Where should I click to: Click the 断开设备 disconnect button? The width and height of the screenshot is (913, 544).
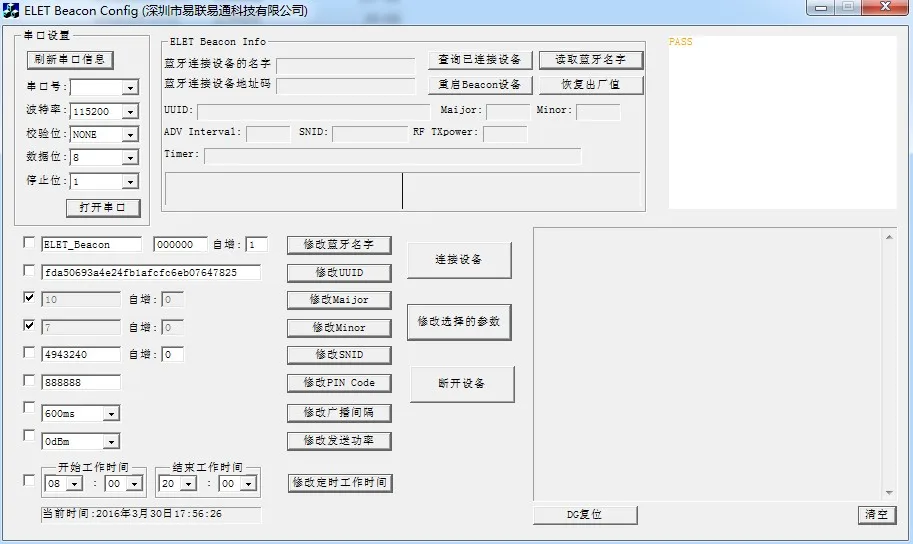(462, 384)
